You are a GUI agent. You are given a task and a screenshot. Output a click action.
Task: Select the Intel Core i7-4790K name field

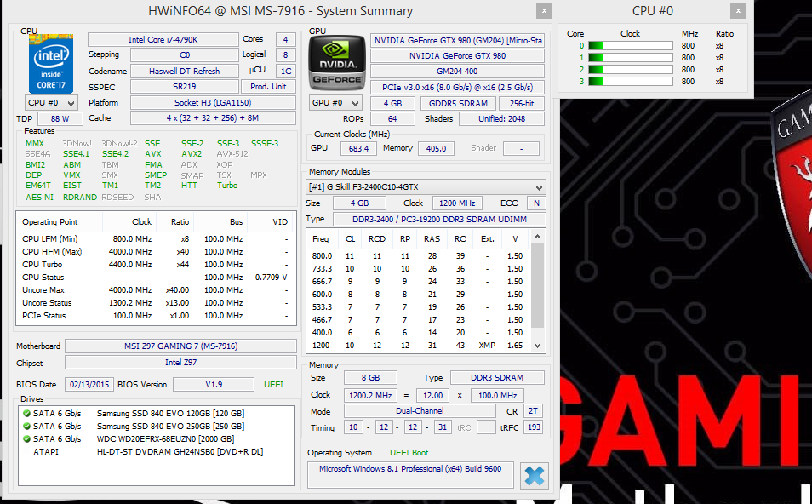coord(163,39)
